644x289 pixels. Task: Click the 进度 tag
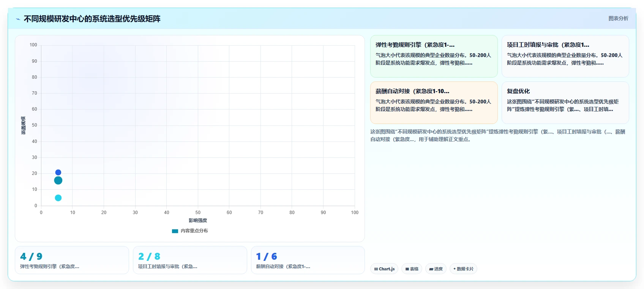[436, 269]
